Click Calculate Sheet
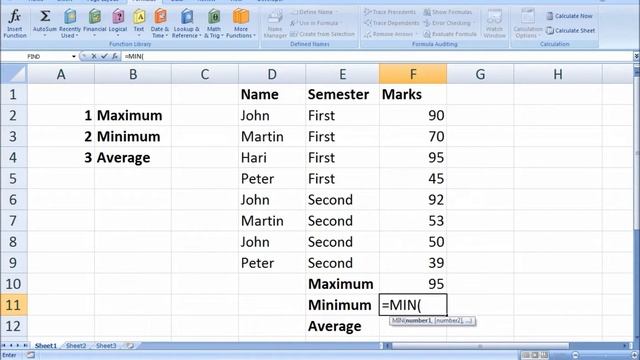Viewport: 640px width, 360px height. coord(571,31)
